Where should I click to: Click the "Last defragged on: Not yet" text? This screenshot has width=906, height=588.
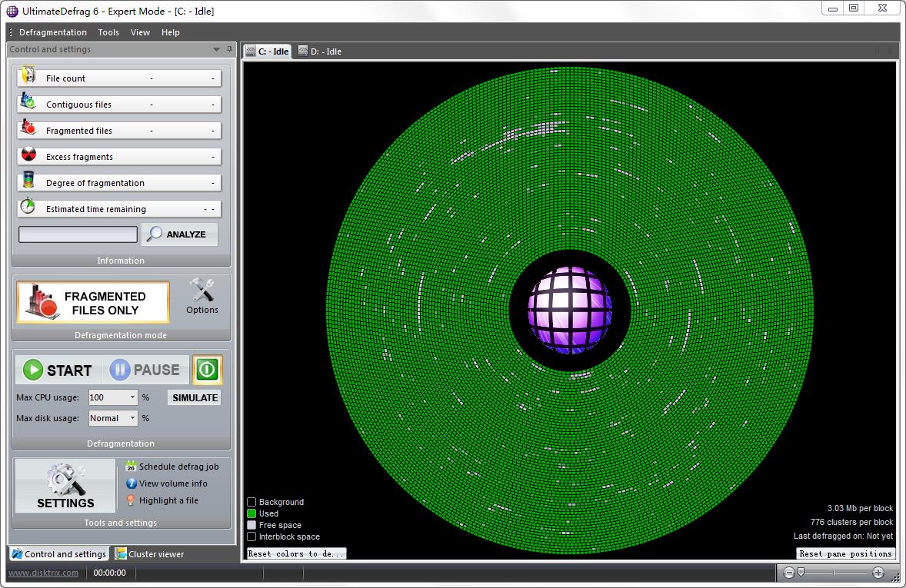click(843, 536)
